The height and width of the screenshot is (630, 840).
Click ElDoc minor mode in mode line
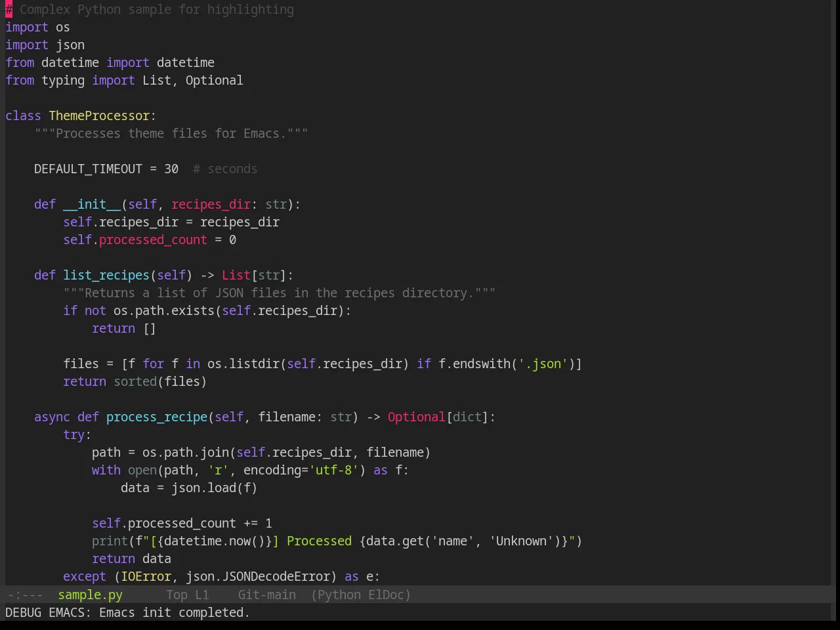pos(386,595)
